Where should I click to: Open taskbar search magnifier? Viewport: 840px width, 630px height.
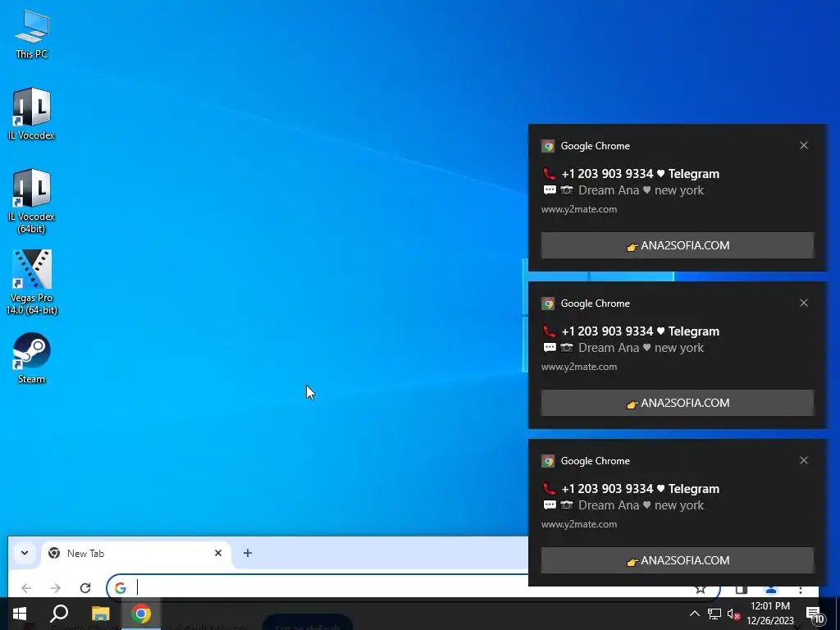(59, 614)
